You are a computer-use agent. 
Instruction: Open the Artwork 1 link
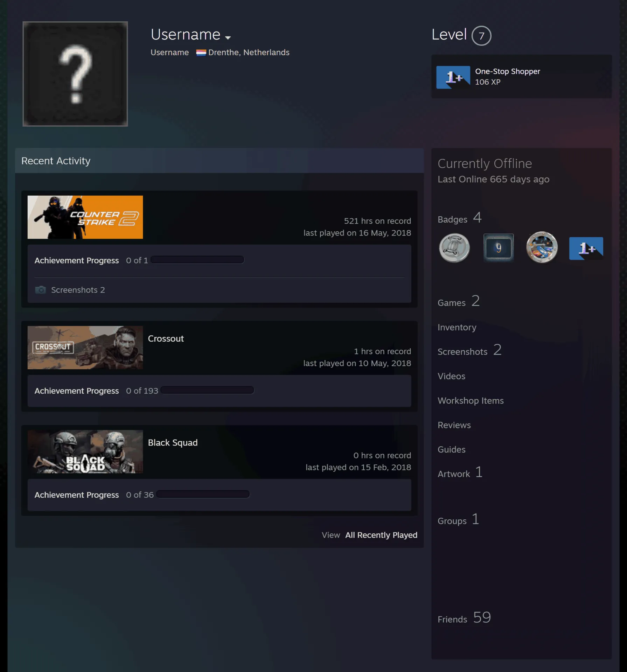[x=460, y=473]
